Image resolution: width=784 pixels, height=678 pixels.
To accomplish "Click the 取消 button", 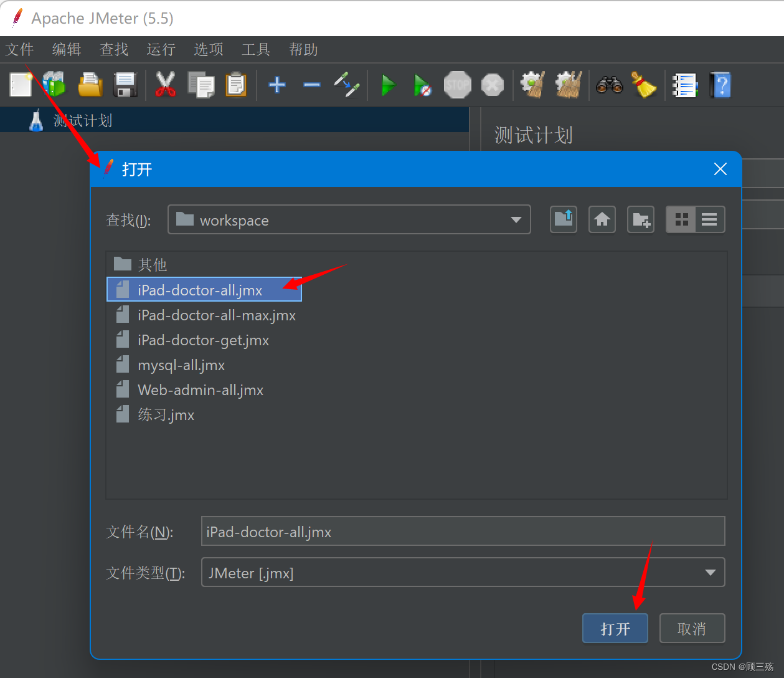I will tap(692, 628).
